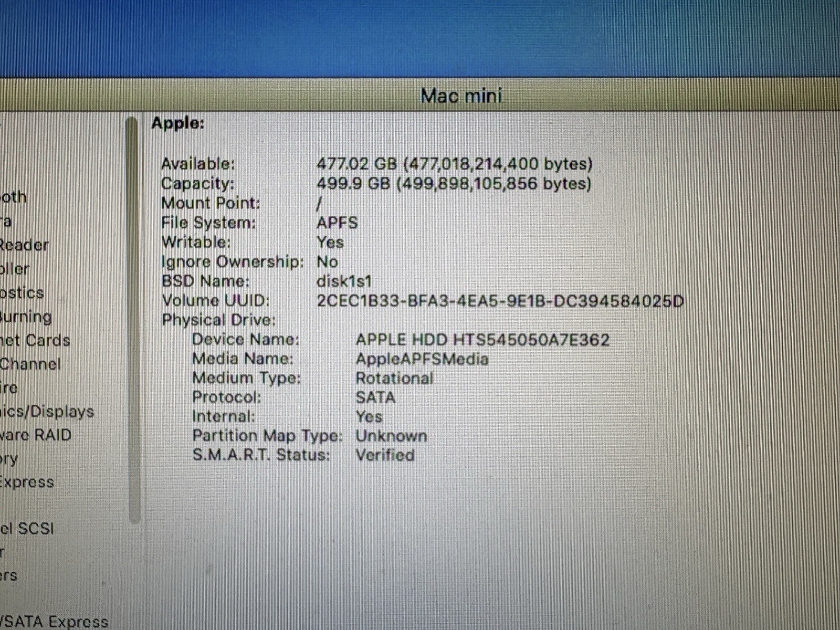Image resolution: width=840 pixels, height=630 pixels.
Task: Click the 'Capacity:' label
Action: point(197,184)
